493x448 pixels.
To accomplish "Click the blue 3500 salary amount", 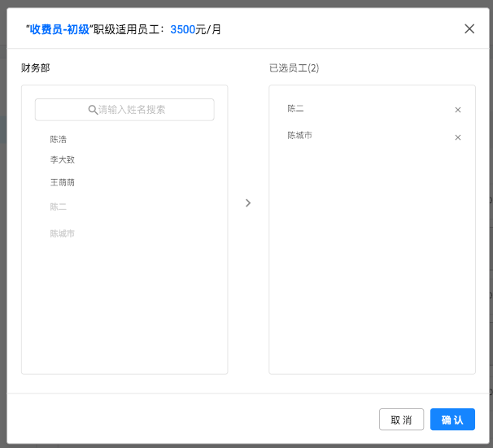I will (182, 29).
